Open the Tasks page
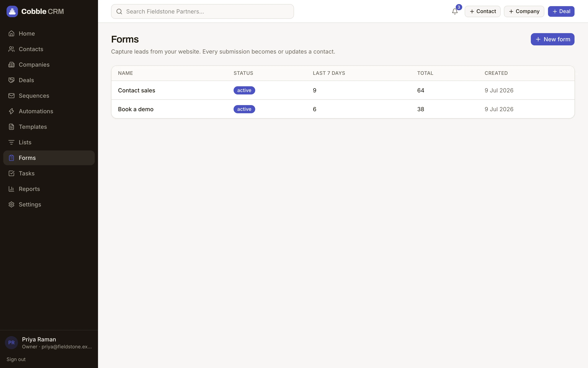This screenshot has height=368, width=588. (x=49, y=174)
